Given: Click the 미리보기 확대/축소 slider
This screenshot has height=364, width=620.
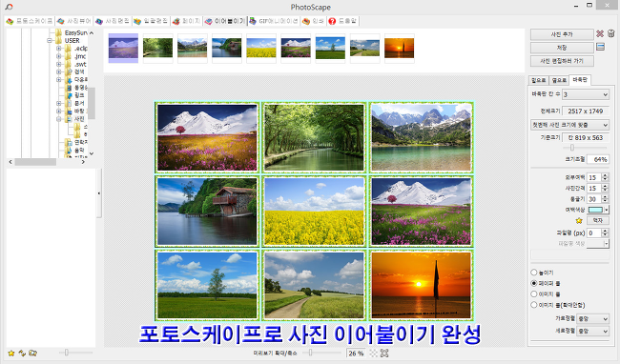Looking at the screenshot, I should coord(320,353).
